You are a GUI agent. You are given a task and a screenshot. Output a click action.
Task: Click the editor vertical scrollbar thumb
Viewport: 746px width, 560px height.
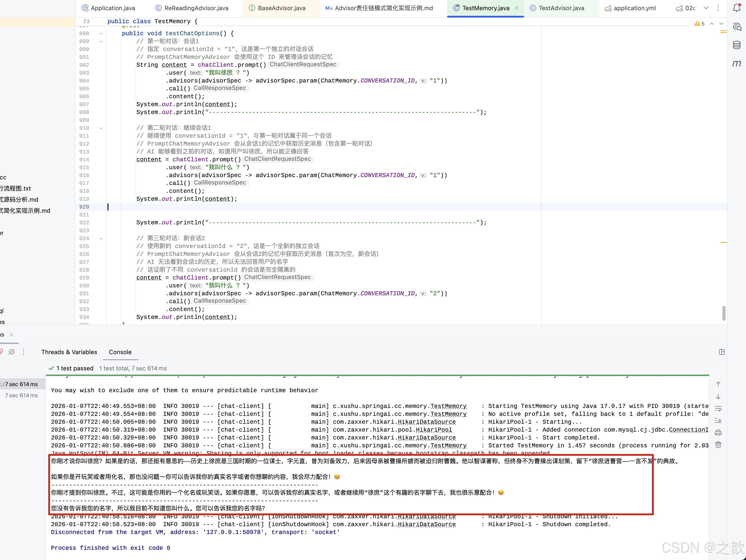(724, 313)
